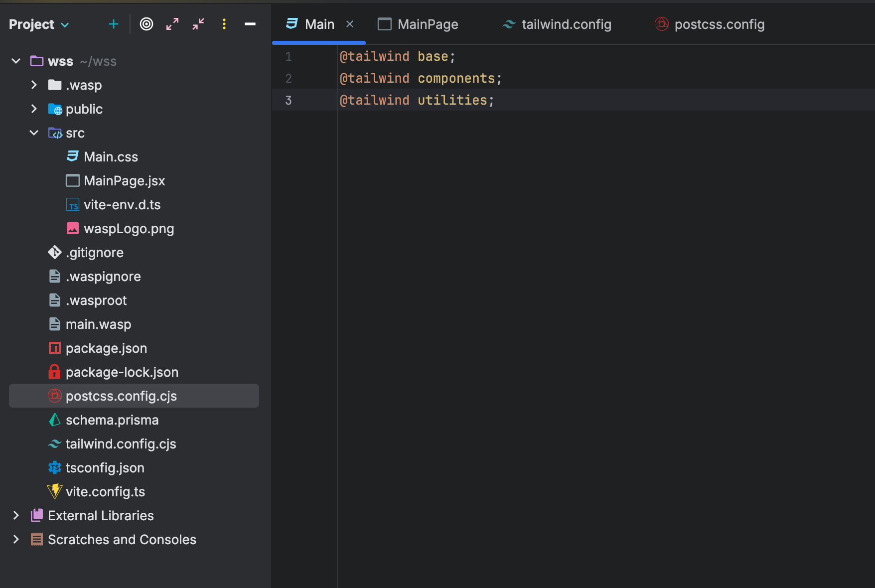
Task: Hide the Project panel with minus icon
Action: click(250, 24)
